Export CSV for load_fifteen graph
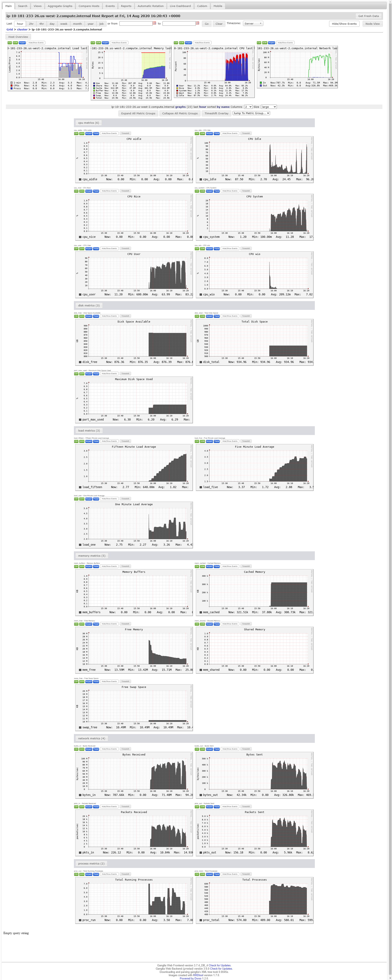The width and height of the screenshot is (392, 980). [x=76, y=441]
